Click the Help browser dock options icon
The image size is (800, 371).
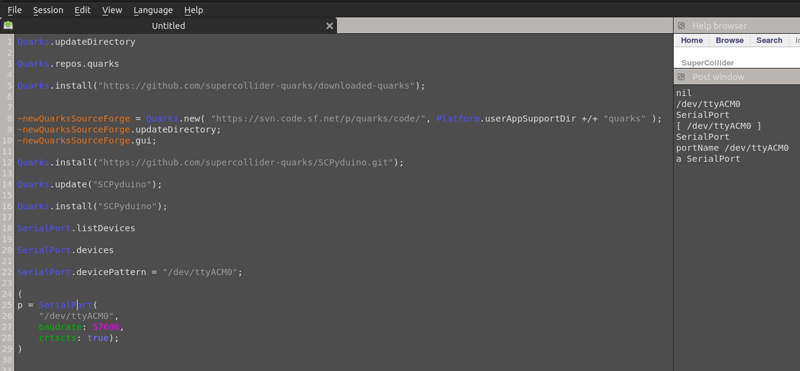681,26
